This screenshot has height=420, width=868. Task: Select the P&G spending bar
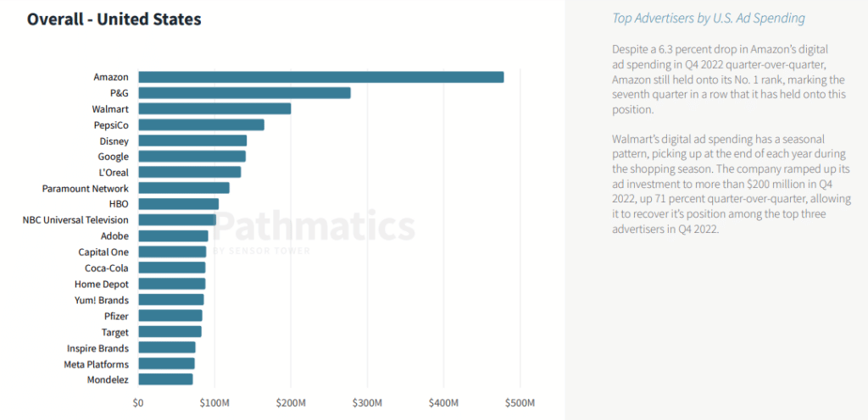(244, 93)
